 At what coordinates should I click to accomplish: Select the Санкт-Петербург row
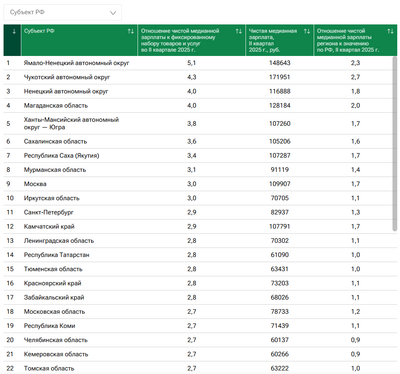198,212
